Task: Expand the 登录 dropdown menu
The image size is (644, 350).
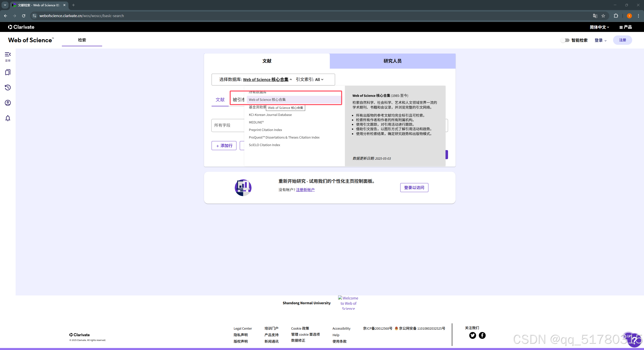Action: [x=600, y=40]
